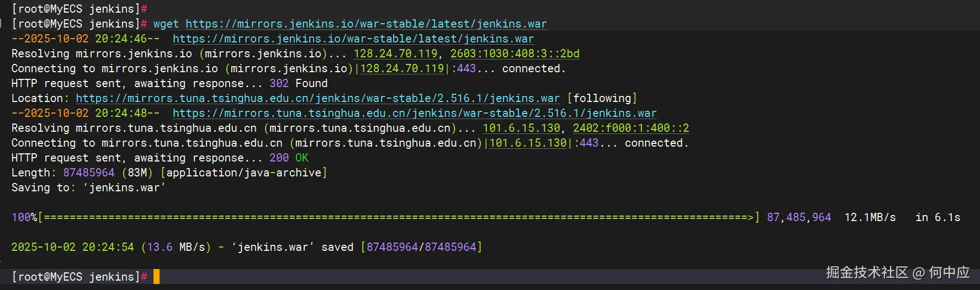Screen dimensions: 980x290
Task: Click the (83M) size text
Action: coord(137,173)
